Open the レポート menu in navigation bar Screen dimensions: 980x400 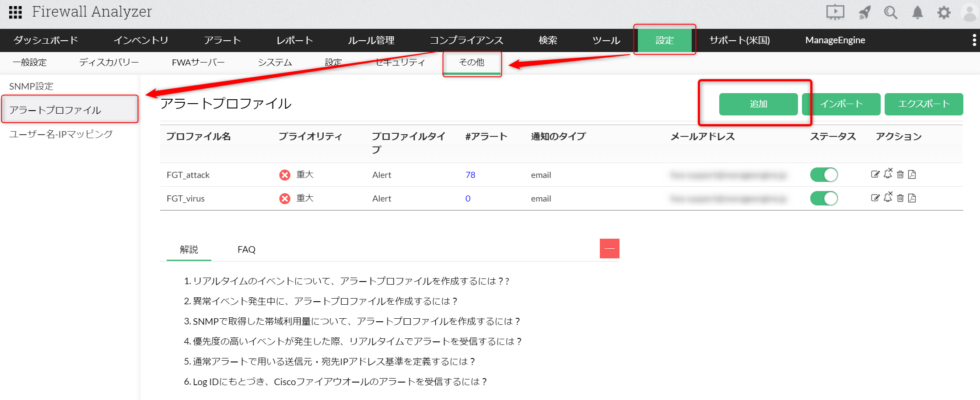tap(294, 40)
